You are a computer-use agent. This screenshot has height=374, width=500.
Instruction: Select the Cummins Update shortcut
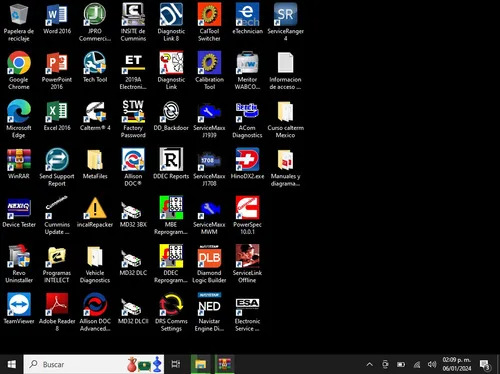click(57, 215)
